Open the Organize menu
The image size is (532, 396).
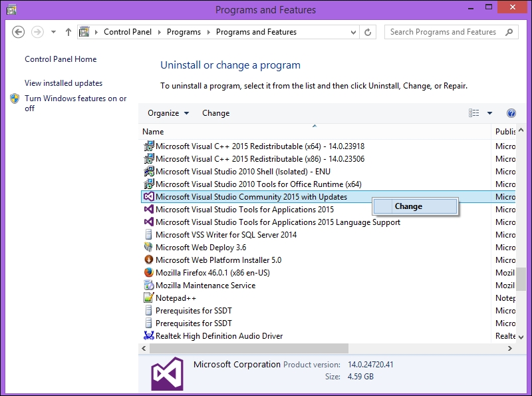coord(168,113)
